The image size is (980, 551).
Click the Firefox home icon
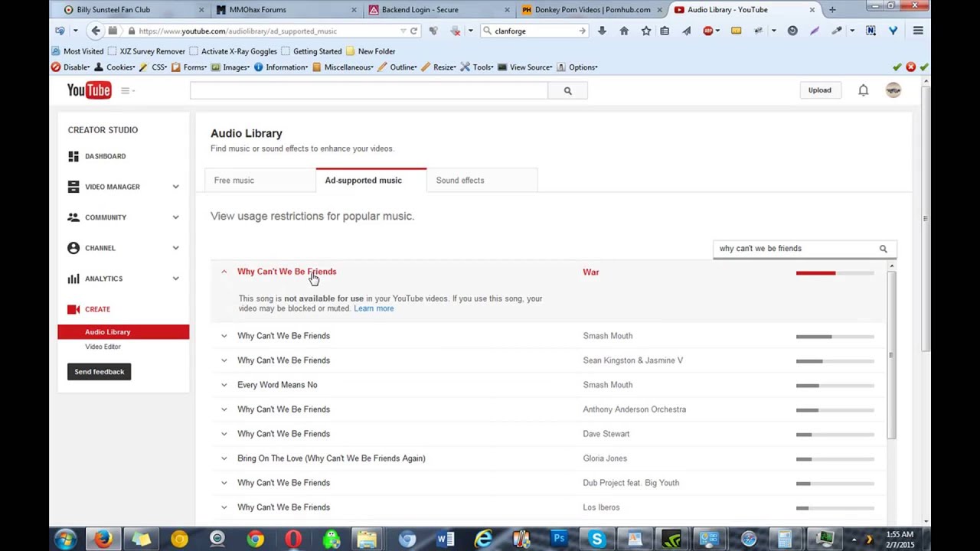pos(624,31)
